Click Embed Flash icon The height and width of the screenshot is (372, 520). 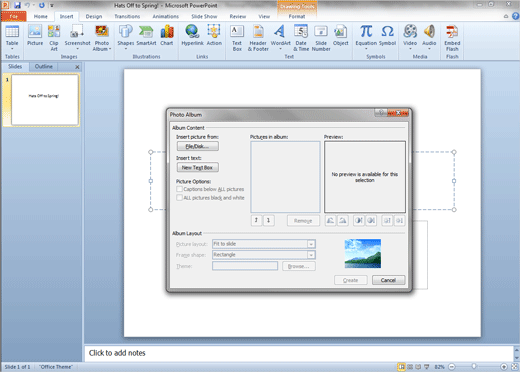(x=452, y=32)
